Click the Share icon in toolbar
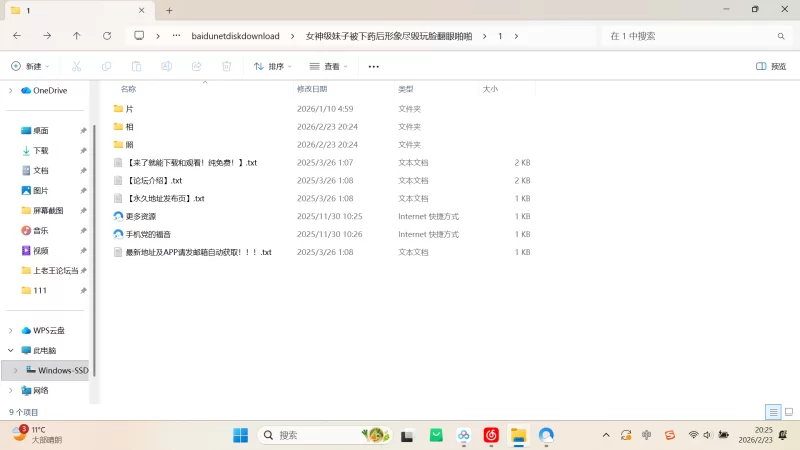 (x=196, y=66)
